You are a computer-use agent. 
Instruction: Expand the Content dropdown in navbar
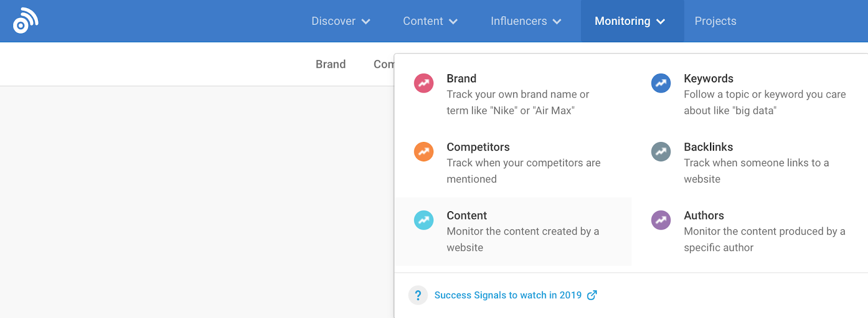coord(430,21)
